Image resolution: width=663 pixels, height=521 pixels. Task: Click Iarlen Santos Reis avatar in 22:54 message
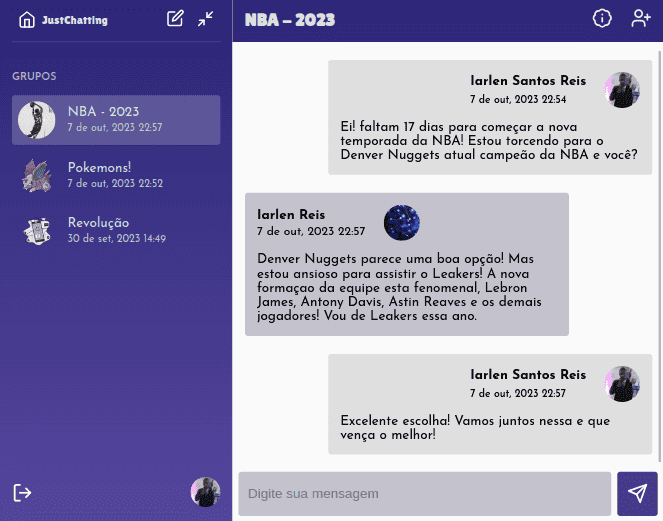coord(622,90)
